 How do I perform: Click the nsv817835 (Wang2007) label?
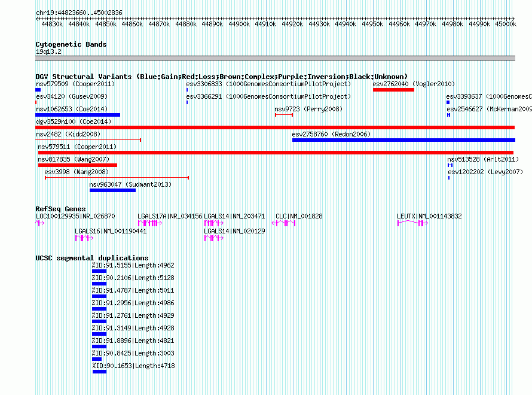click(74, 159)
